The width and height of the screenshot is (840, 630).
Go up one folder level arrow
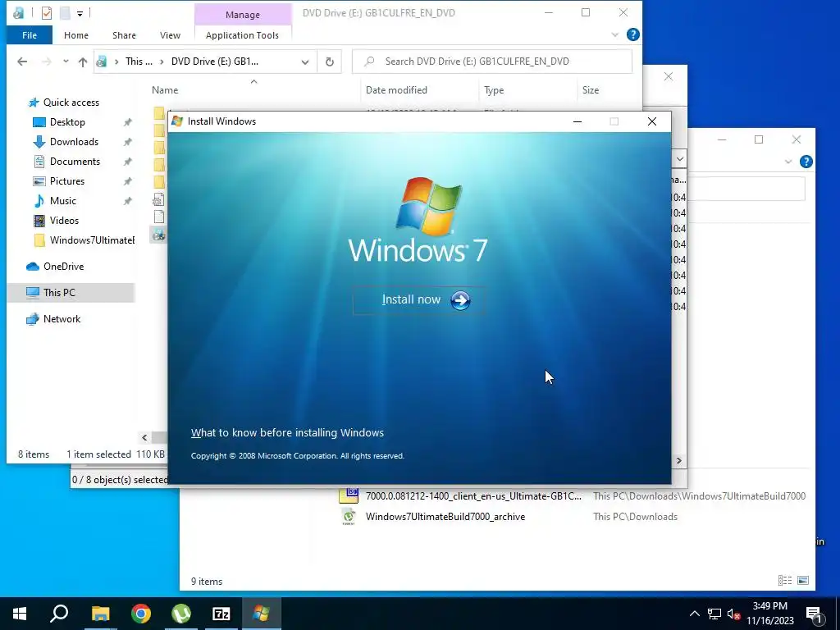point(83,62)
